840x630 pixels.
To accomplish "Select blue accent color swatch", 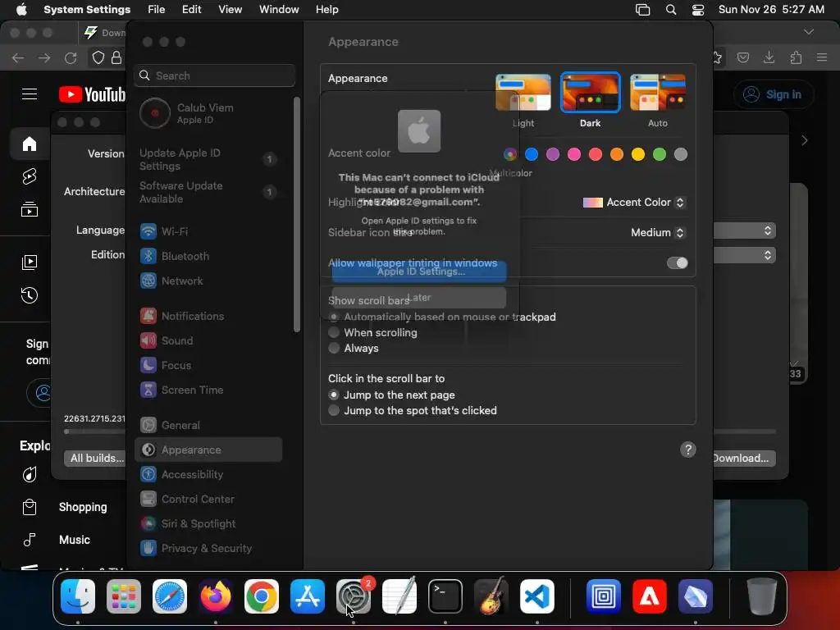I will coord(532,154).
